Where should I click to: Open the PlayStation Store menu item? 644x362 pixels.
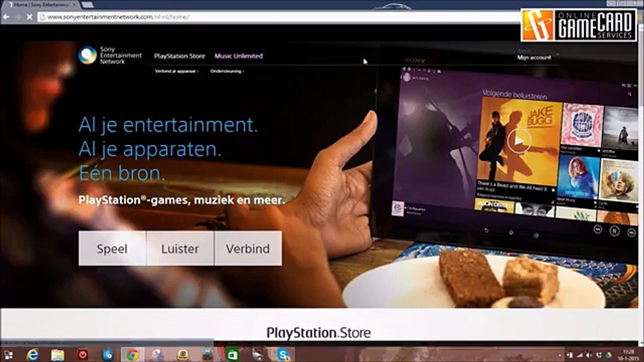click(180, 56)
